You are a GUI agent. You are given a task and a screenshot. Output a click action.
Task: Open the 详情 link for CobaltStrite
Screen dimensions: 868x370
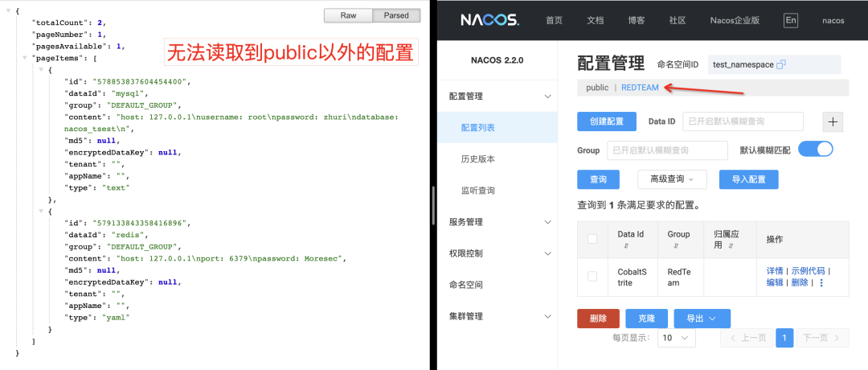click(774, 271)
